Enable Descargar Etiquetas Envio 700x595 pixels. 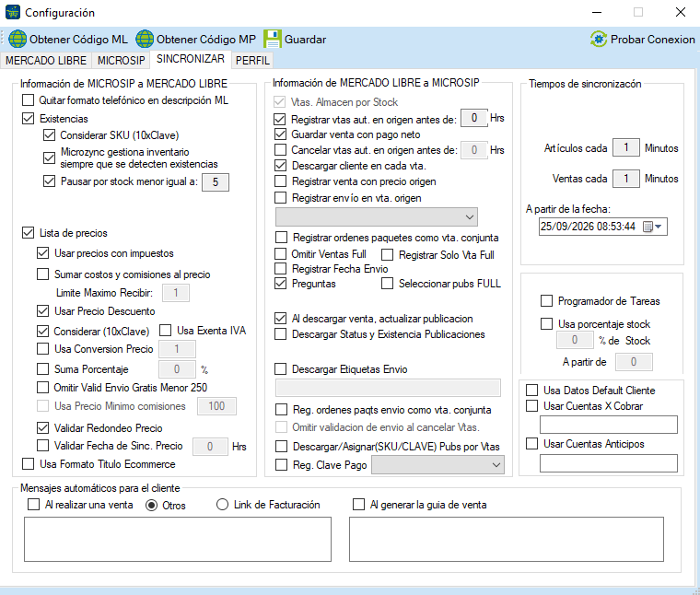[280, 369]
